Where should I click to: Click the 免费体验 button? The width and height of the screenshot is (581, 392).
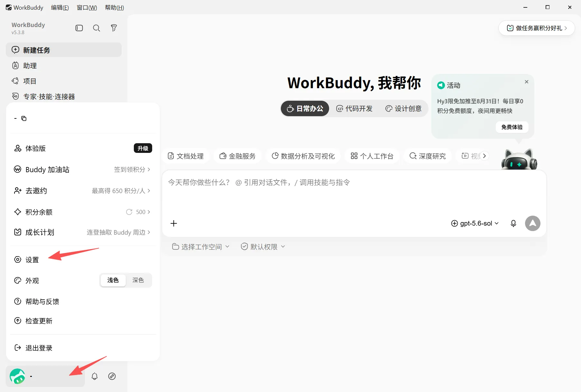click(x=512, y=127)
